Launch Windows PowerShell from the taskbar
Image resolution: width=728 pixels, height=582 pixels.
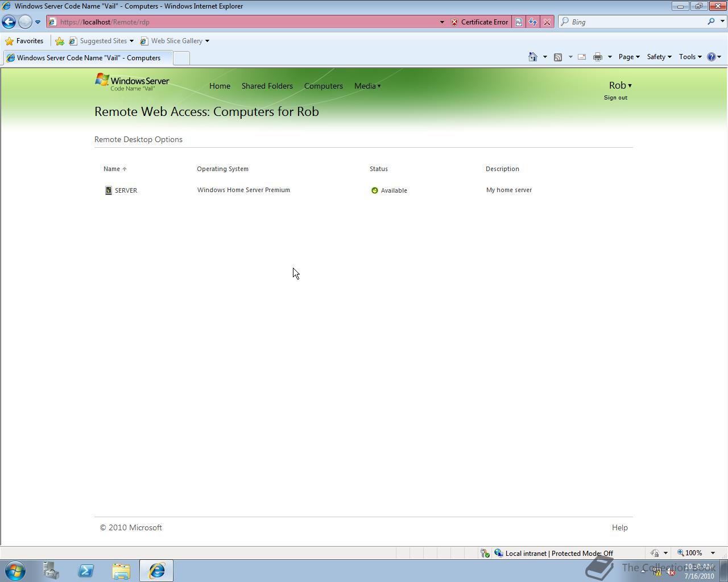click(86, 571)
